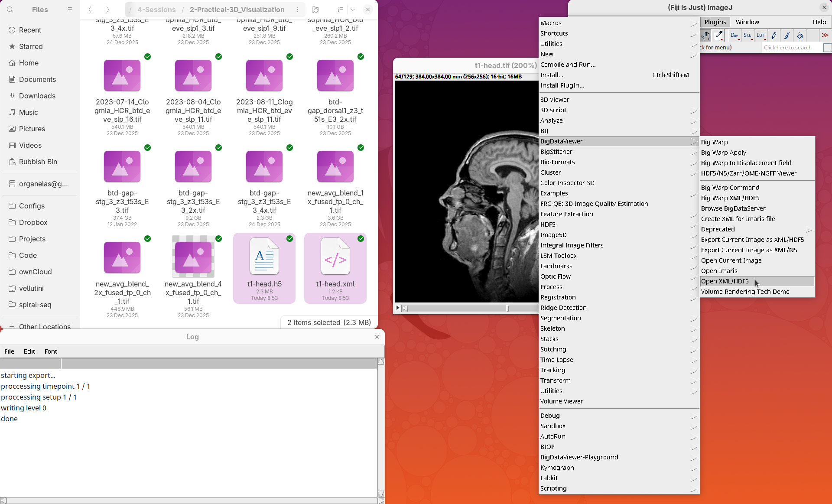Select the Flood fill bucket tool
This screenshot has height=504, width=832.
(800, 36)
